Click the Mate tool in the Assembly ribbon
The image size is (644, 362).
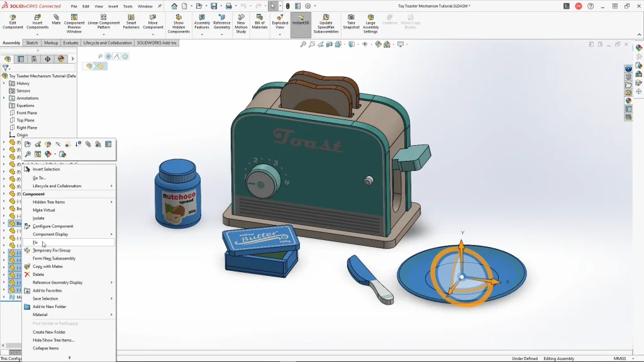tap(57, 20)
